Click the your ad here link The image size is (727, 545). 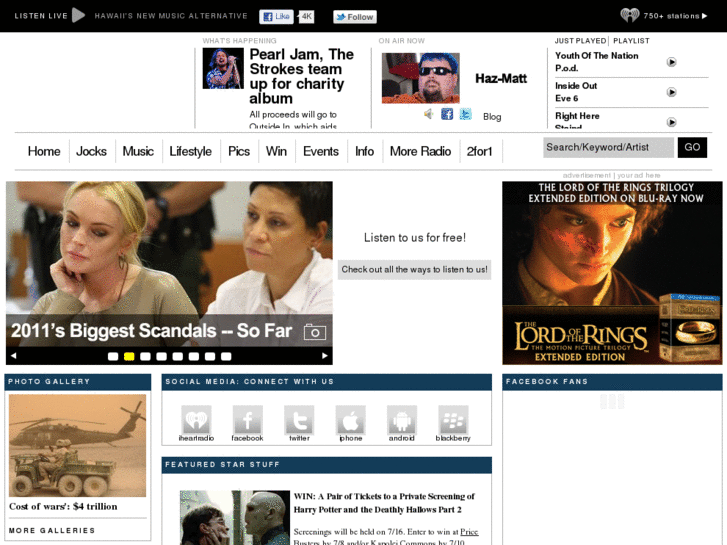pos(638,175)
